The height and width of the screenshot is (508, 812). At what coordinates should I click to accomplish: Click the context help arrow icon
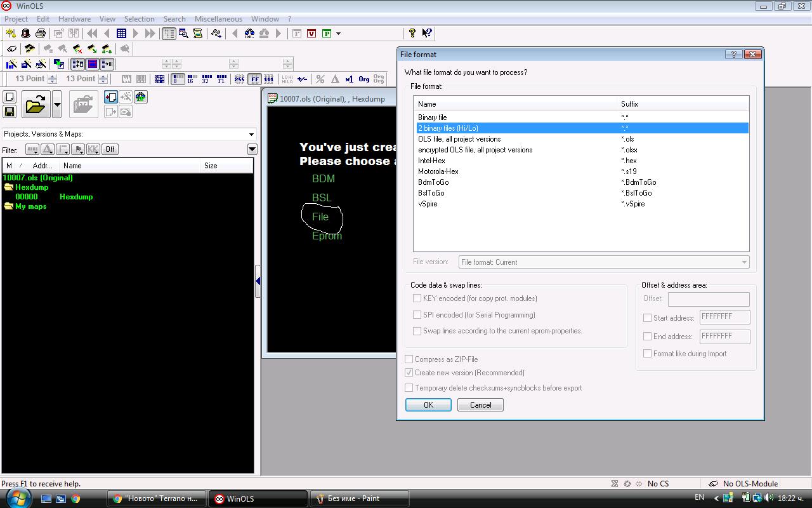427,33
